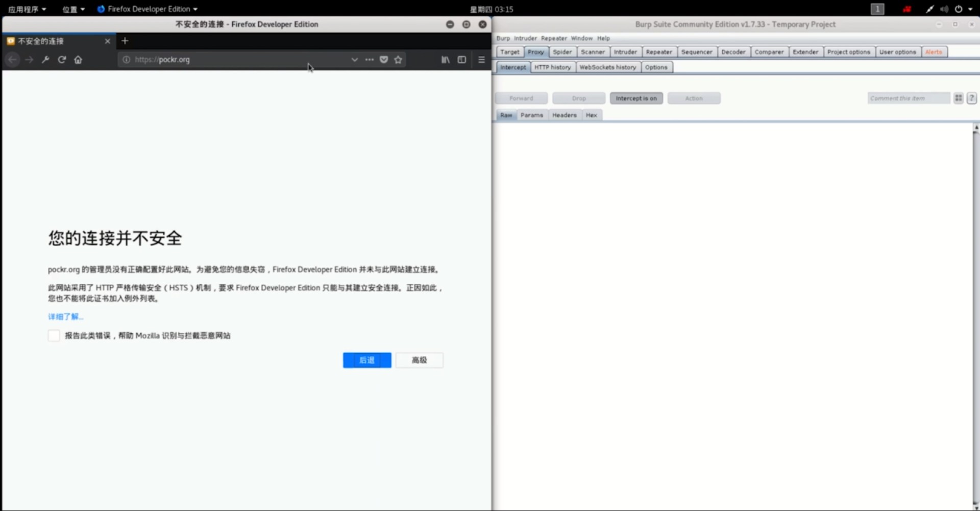Click the blue 后退 go back button
The width and height of the screenshot is (980, 511).
coord(367,360)
